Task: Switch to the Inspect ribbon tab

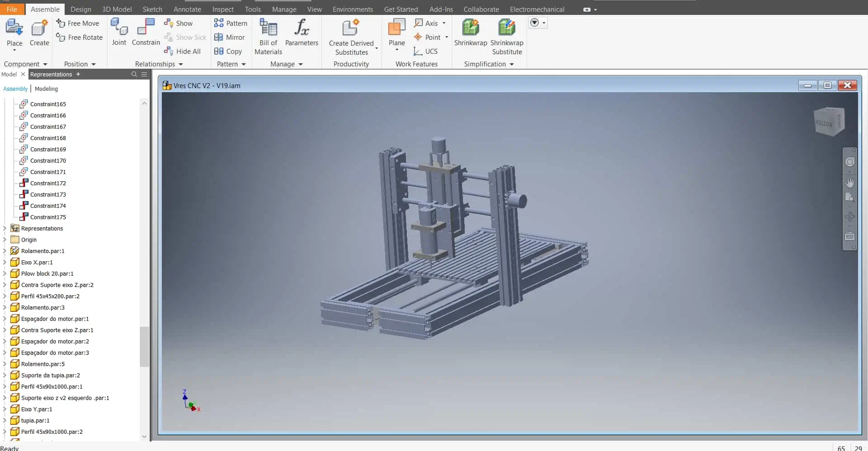Action: [x=223, y=9]
